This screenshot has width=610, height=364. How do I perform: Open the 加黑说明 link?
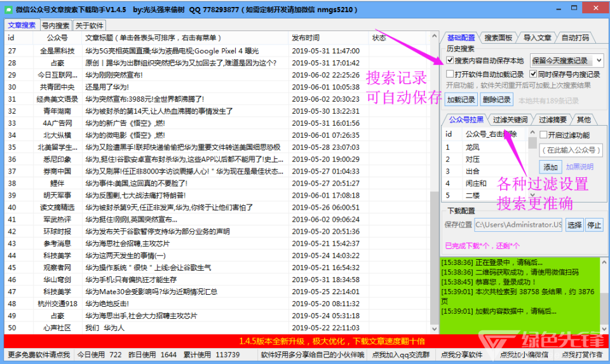[579, 167]
